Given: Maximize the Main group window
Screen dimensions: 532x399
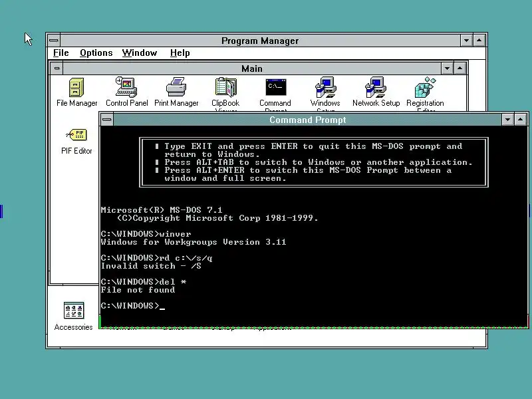Looking at the screenshot, I should [x=460, y=68].
